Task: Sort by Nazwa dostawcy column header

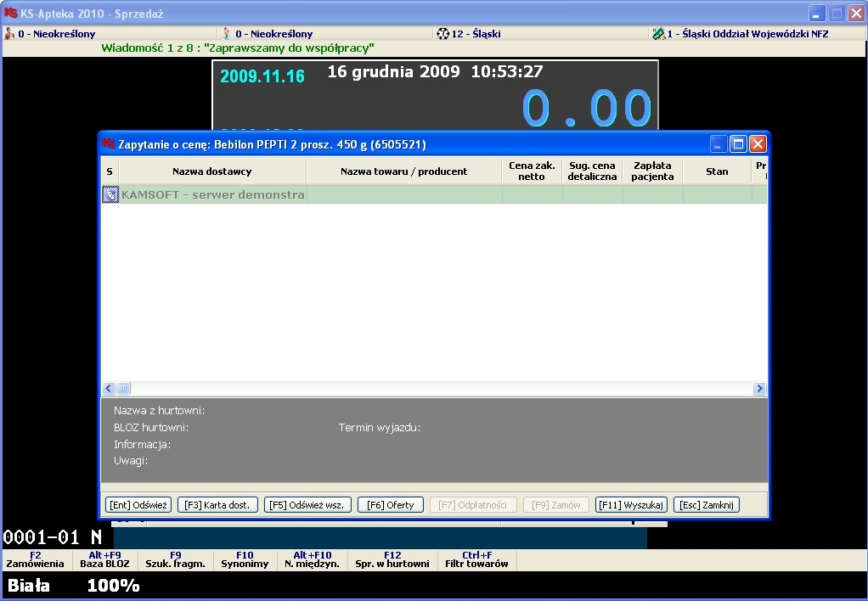Action: click(212, 171)
